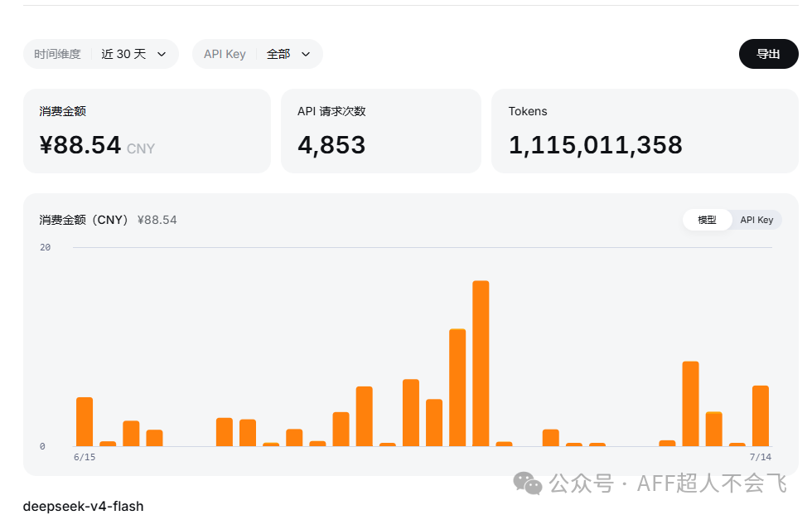Click the 6/15 axis label
The width and height of the screenshot is (812, 515).
85,457
